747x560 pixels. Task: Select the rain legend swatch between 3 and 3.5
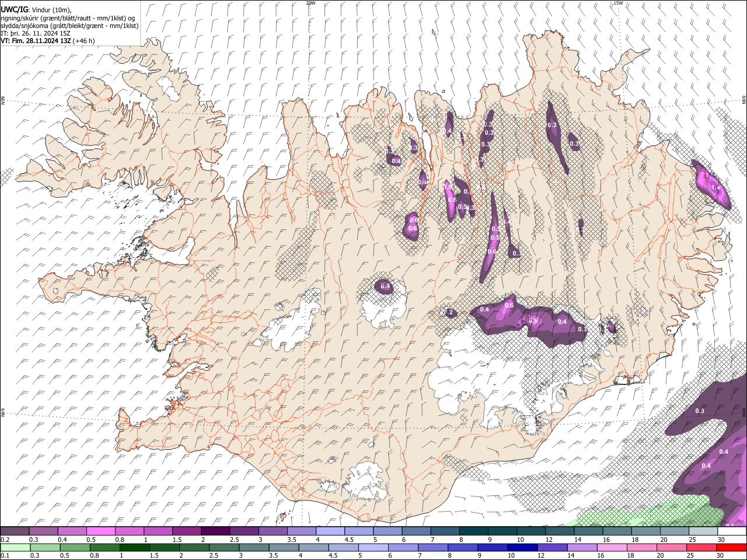(254, 548)
